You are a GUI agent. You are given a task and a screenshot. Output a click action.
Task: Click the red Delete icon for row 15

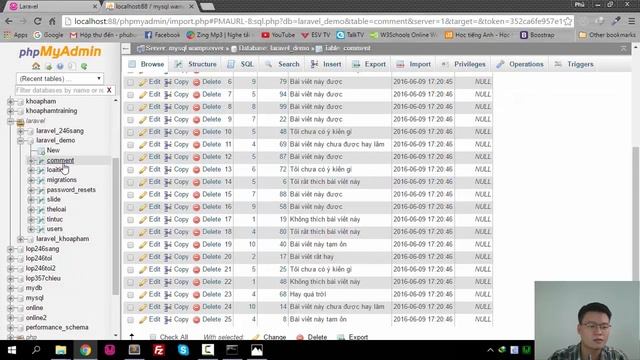pyautogui.click(x=196, y=195)
